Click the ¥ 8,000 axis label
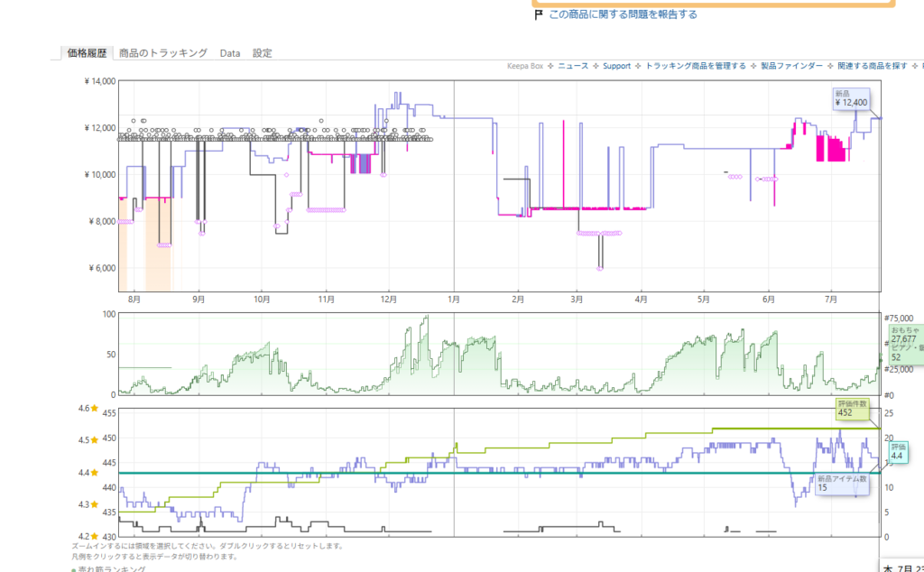The image size is (924, 572). coord(101,222)
